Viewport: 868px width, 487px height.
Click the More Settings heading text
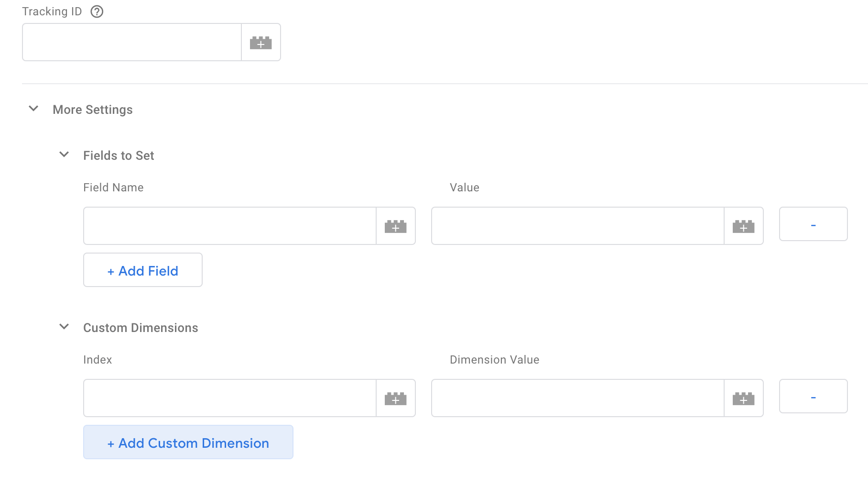93,110
